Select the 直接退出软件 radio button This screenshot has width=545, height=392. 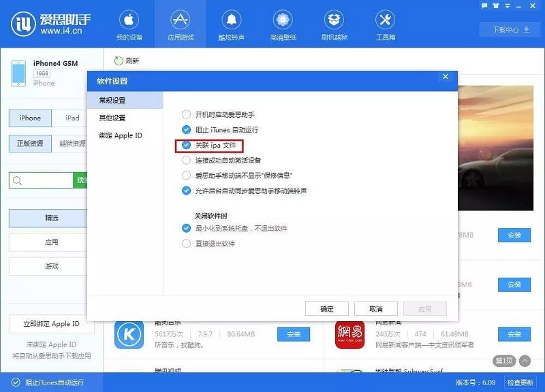(186, 243)
